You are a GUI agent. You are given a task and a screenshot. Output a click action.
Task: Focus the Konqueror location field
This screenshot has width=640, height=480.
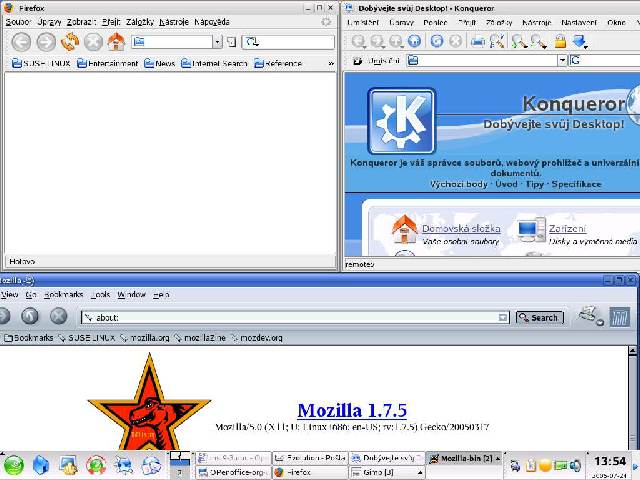(x=482, y=60)
